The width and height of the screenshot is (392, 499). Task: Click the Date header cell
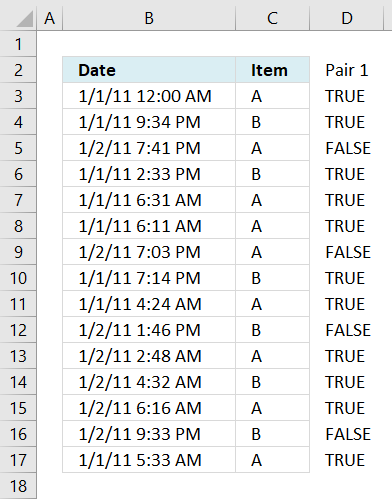tap(149, 70)
